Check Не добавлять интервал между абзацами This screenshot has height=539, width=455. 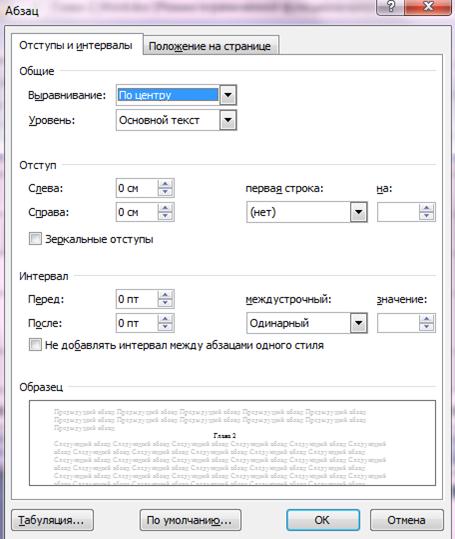point(35,344)
